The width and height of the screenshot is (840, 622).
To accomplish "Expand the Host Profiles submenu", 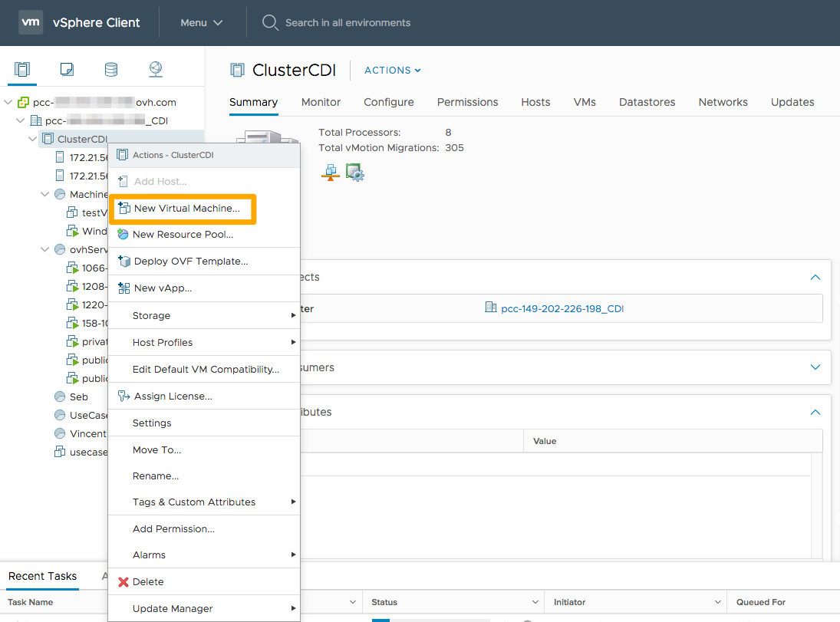I will coord(293,342).
